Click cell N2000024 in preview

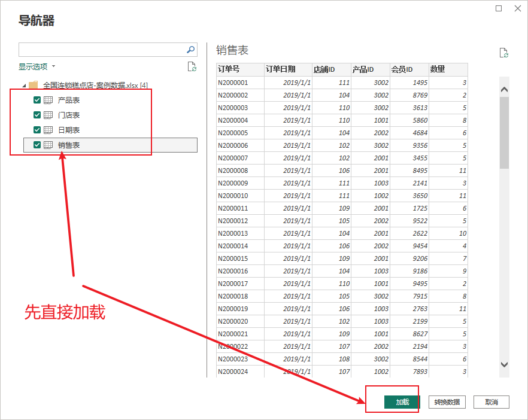pyautogui.click(x=240, y=372)
